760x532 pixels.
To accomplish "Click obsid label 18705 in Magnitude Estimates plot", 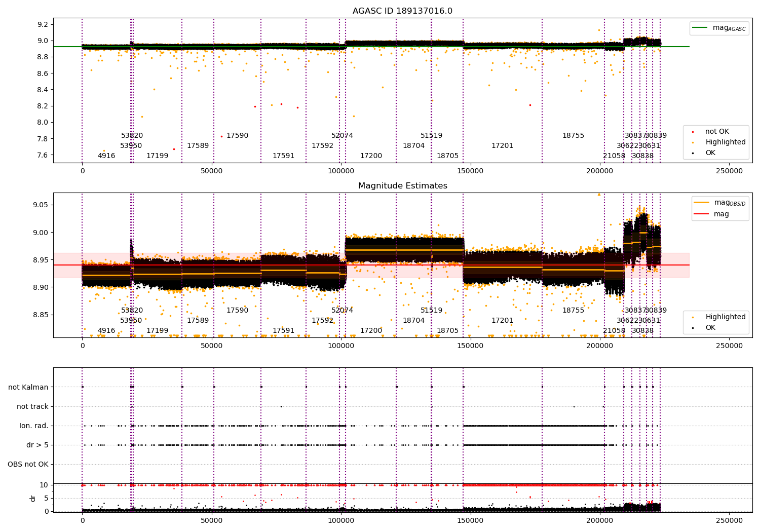I will click(447, 331).
